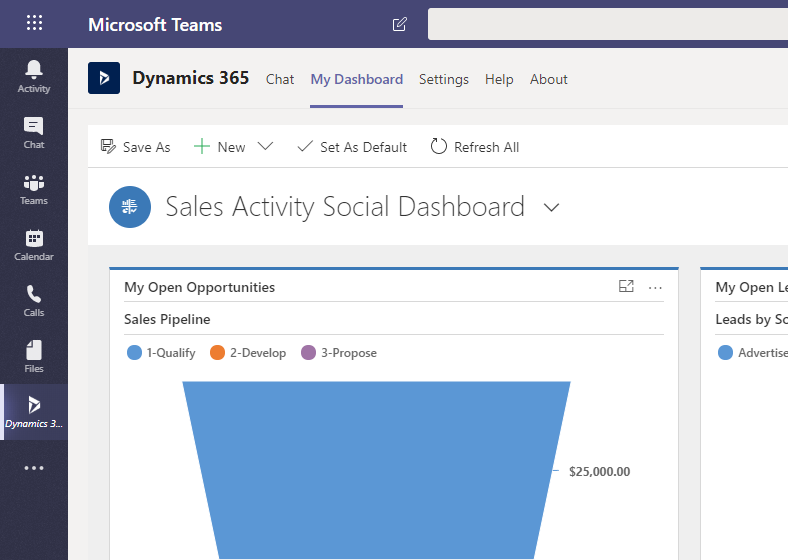The image size is (788, 560).
Task: Click the Leads by Source chart title
Action: click(x=752, y=319)
